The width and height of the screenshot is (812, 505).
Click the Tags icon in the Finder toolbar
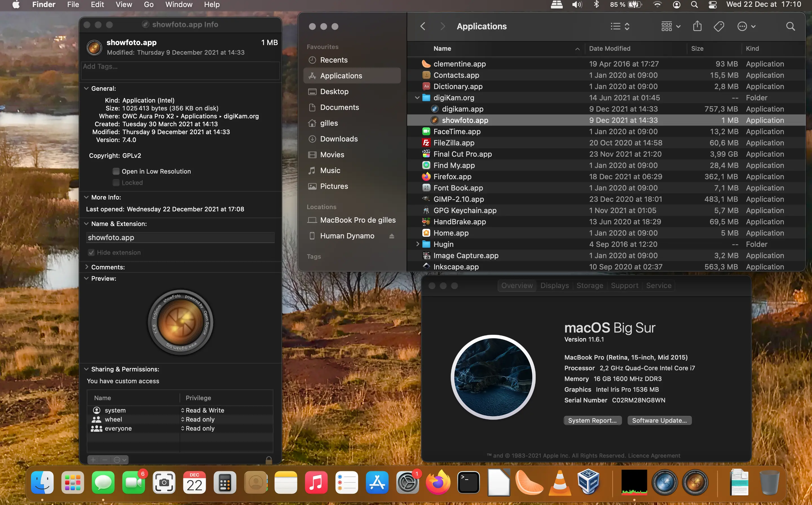click(719, 26)
